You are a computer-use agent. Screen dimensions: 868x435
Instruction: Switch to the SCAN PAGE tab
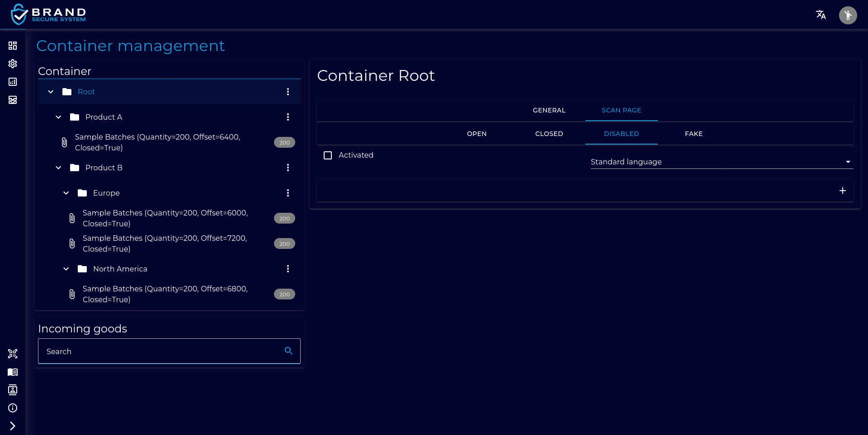tap(622, 110)
